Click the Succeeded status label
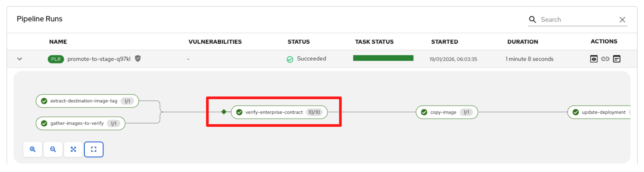This screenshot has height=172, width=644. tap(311, 59)
